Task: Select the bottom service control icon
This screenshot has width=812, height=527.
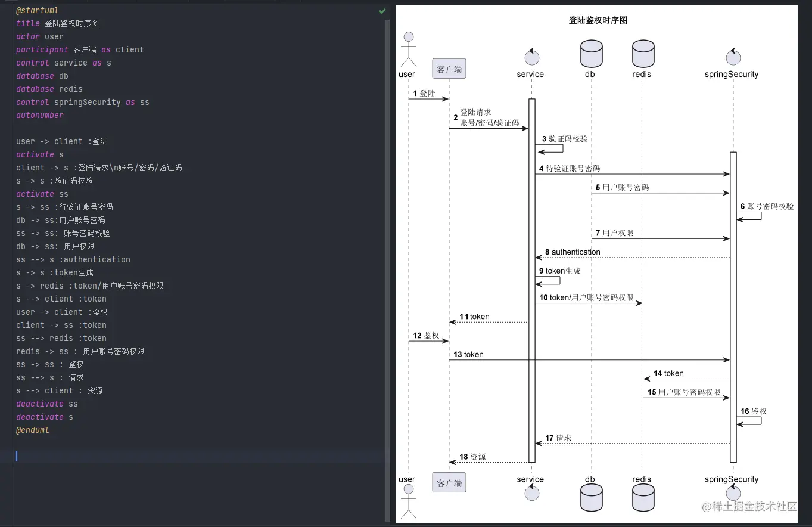Action: tap(531, 492)
